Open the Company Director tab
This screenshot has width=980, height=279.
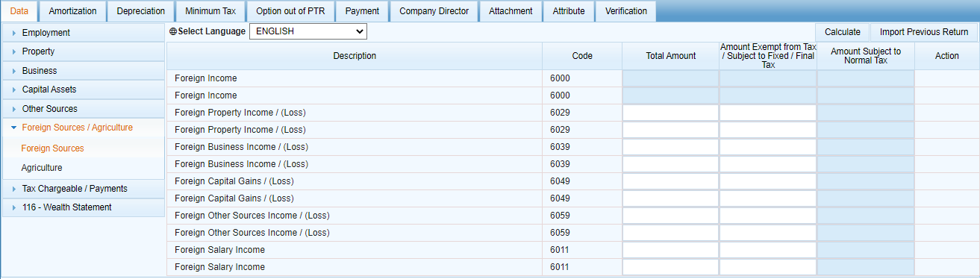(434, 11)
